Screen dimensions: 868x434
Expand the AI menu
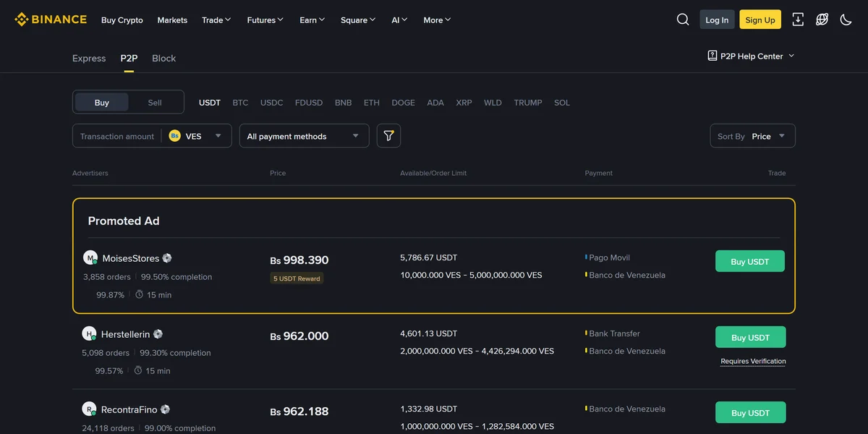click(x=399, y=20)
